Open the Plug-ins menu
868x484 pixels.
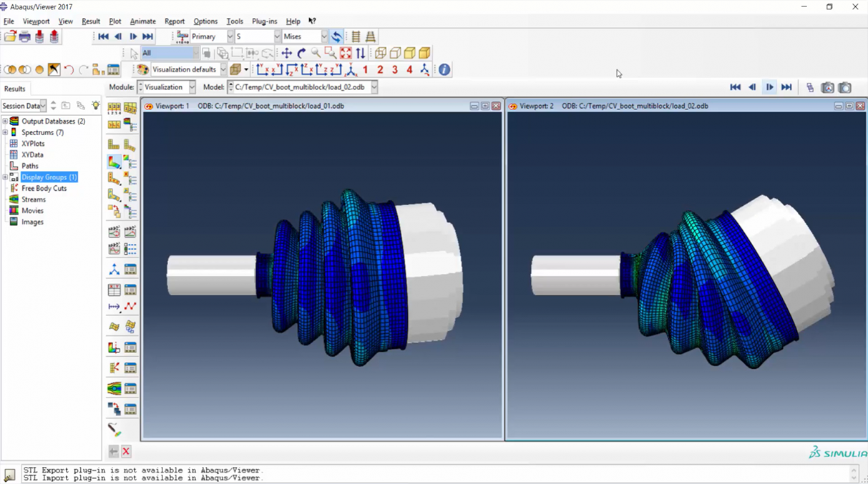tap(264, 21)
